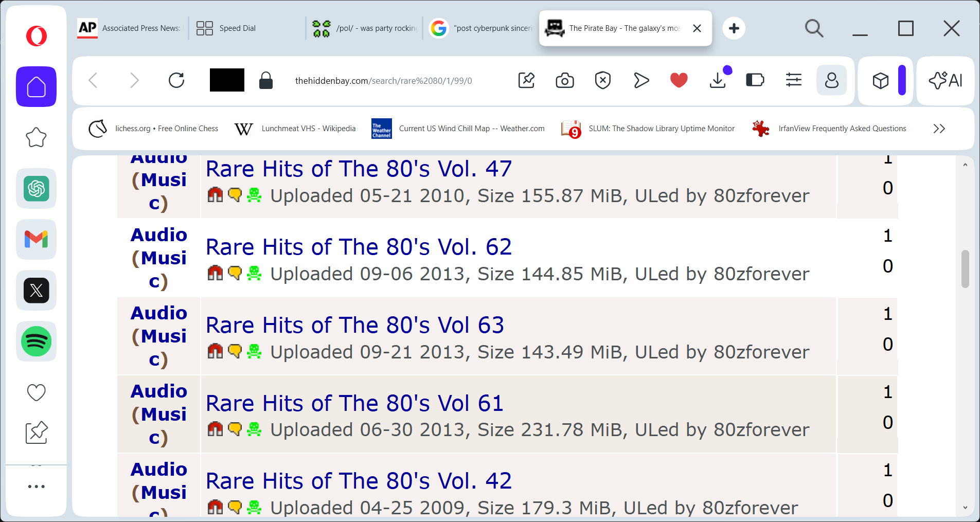Screen dimensions: 980x522
Task: Expand the bookmarks bar overflow chevron
Action: point(939,129)
